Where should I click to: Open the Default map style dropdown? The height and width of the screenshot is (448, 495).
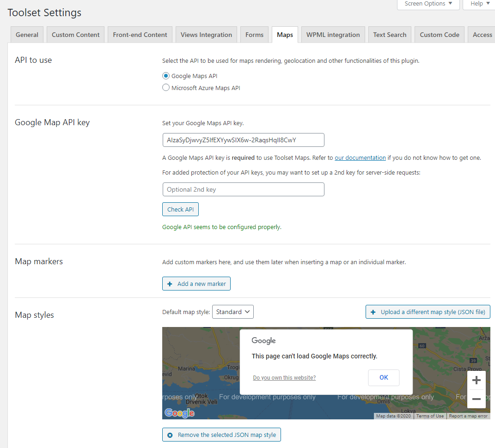click(x=232, y=312)
